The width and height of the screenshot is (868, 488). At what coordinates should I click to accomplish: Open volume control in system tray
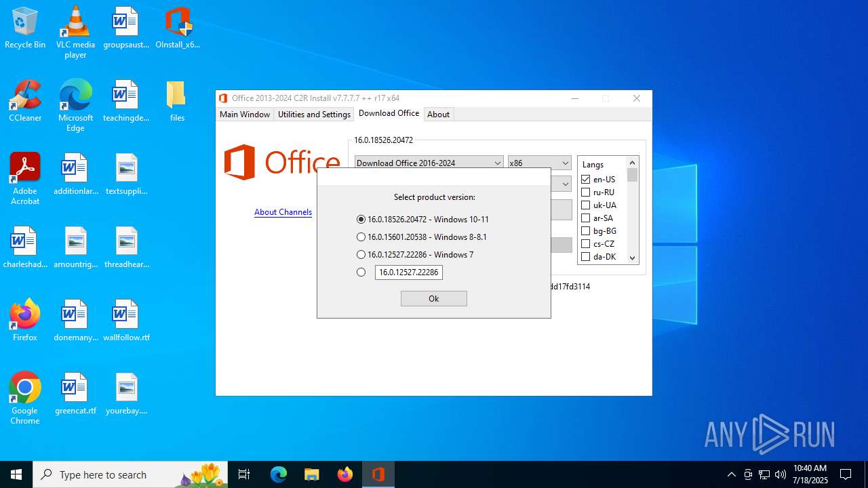[781, 474]
